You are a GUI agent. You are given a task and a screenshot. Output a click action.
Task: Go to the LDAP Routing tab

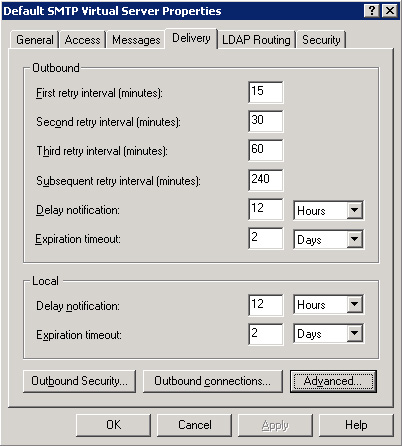256,40
